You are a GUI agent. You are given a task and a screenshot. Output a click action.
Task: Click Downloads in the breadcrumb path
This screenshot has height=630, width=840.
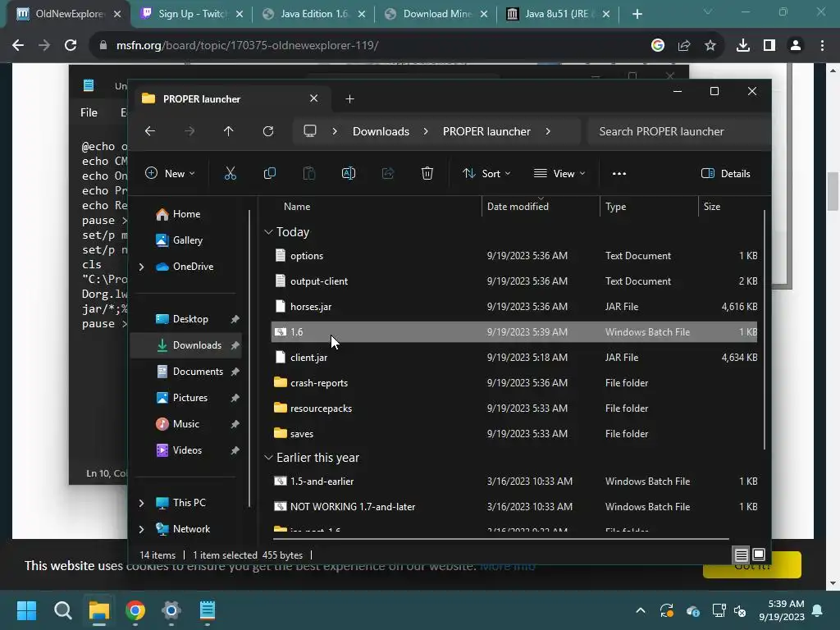pyautogui.click(x=381, y=131)
